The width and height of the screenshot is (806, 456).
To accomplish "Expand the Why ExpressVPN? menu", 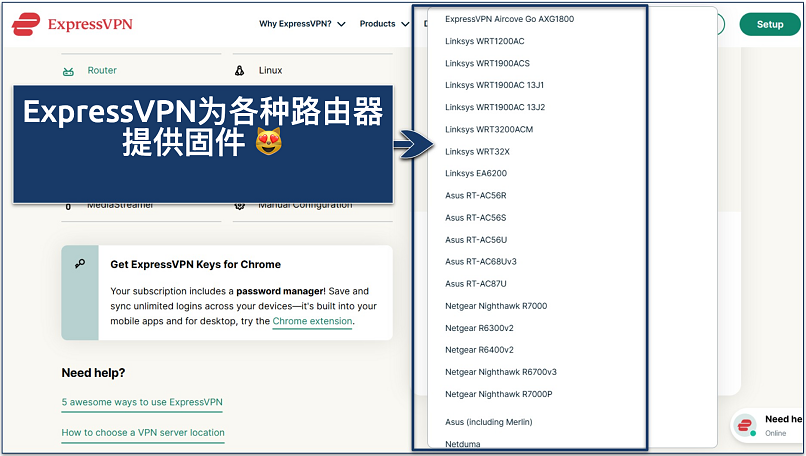I will tap(302, 24).
